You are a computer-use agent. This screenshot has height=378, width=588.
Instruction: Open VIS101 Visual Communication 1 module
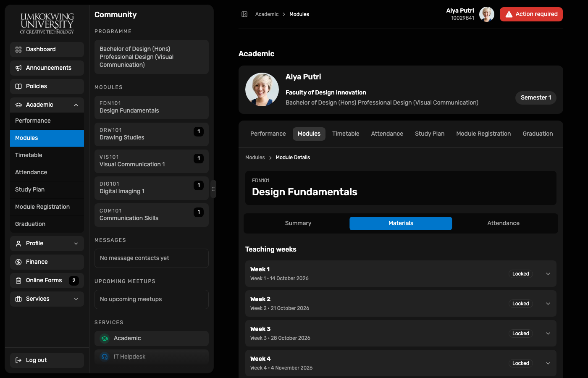[x=152, y=161]
